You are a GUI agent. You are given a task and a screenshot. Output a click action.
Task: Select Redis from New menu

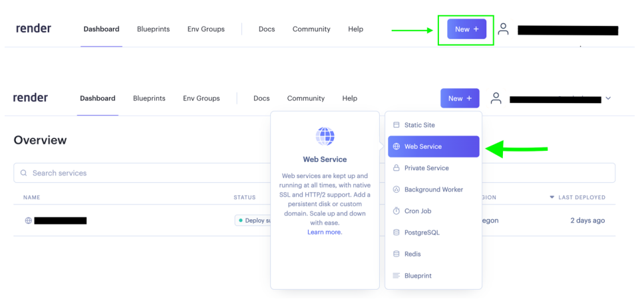[x=433, y=254]
